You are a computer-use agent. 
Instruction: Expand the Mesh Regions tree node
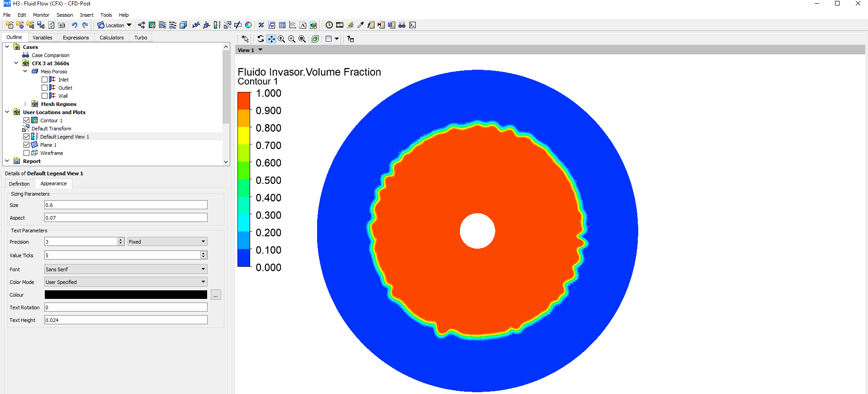(25, 104)
